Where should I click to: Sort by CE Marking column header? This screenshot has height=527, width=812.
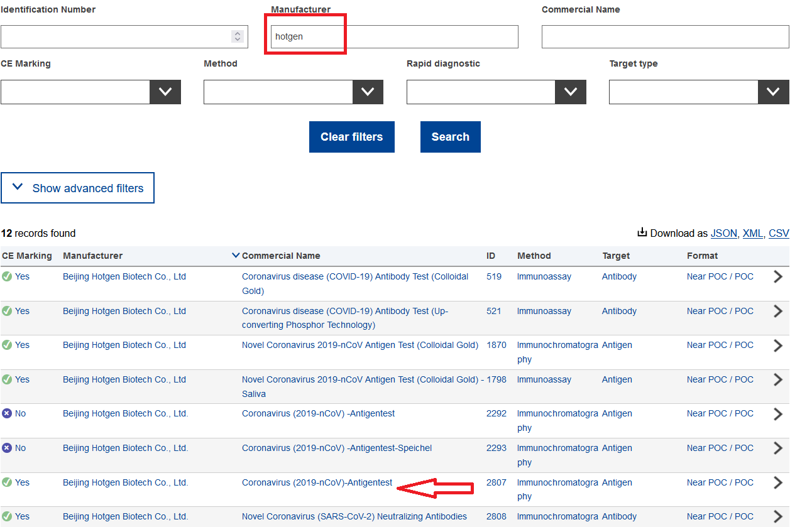pyautogui.click(x=27, y=256)
